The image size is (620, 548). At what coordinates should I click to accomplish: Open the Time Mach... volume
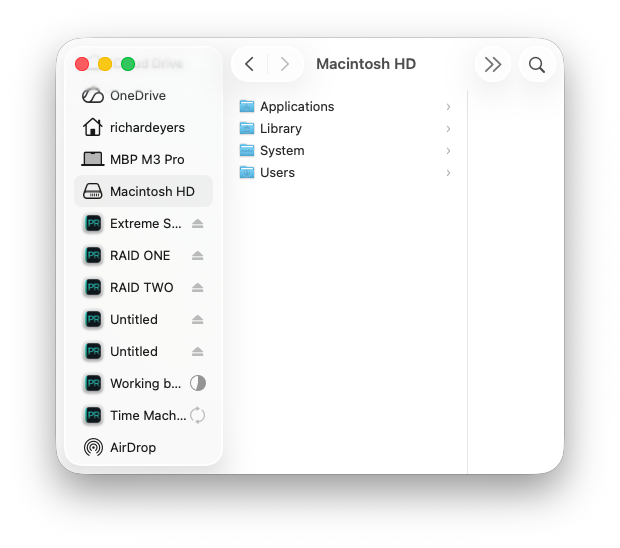click(x=143, y=416)
